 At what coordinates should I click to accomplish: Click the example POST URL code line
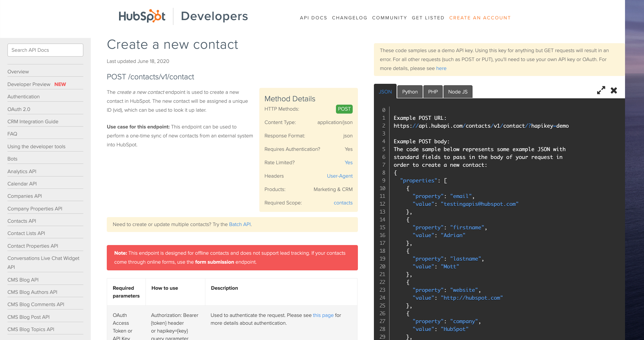point(481,126)
